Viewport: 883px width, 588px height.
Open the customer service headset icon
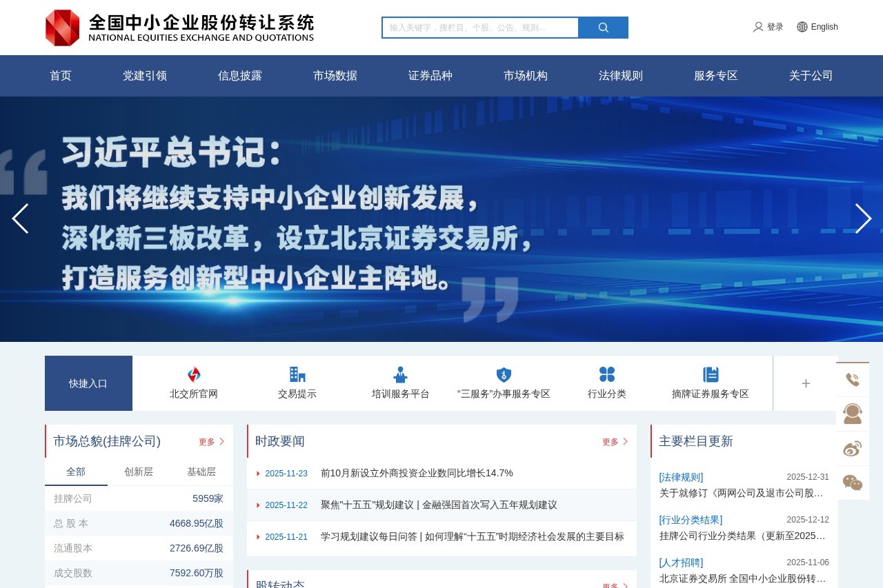coord(853,413)
